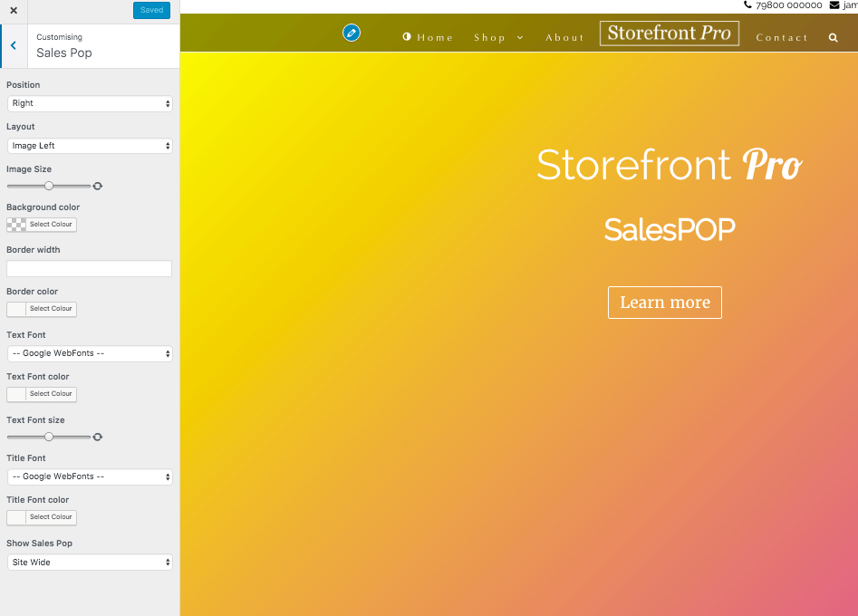The width and height of the screenshot is (858, 616).
Task: Select Colour for Border color
Action: (42, 309)
